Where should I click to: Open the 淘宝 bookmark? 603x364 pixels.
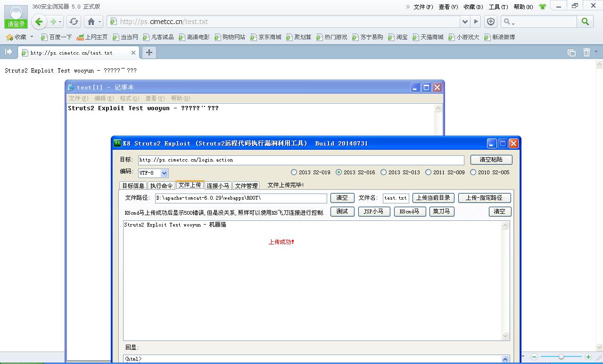(x=397, y=37)
